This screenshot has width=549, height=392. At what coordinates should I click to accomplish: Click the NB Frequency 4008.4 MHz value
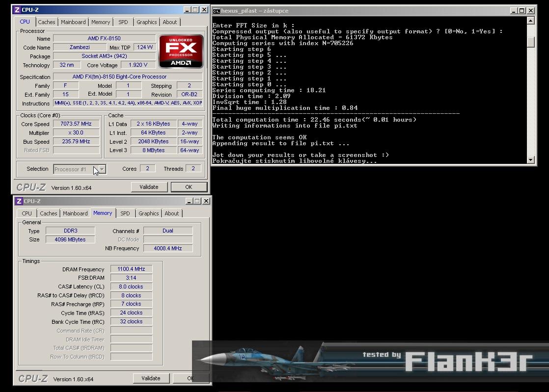(168, 248)
